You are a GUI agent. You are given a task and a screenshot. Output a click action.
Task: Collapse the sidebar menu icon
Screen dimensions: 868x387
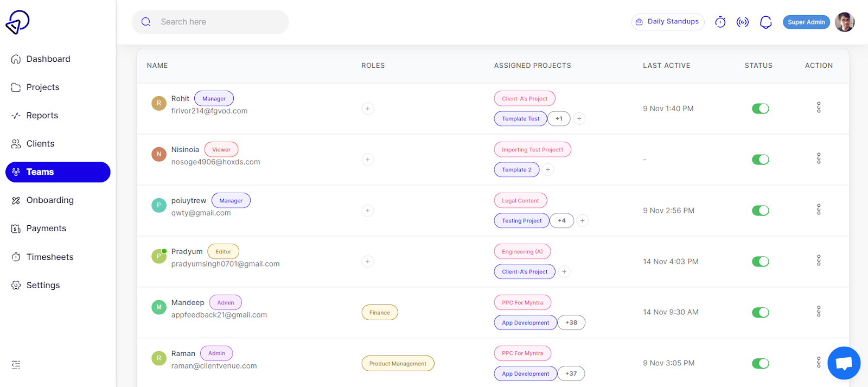tap(16, 365)
